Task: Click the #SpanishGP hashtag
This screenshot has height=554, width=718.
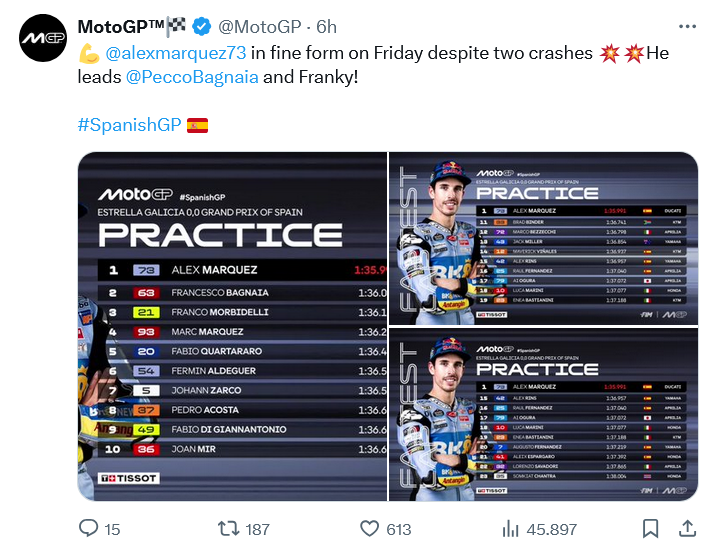Action: (128, 125)
